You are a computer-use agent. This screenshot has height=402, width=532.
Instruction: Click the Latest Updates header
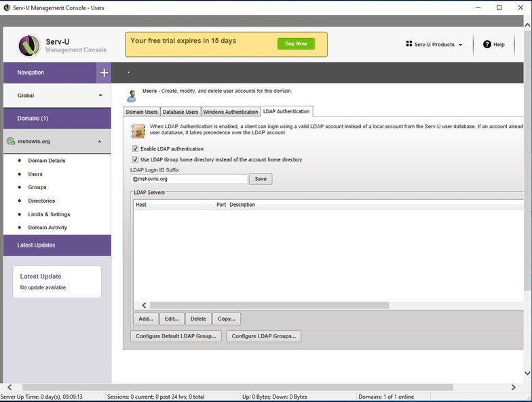(x=57, y=245)
